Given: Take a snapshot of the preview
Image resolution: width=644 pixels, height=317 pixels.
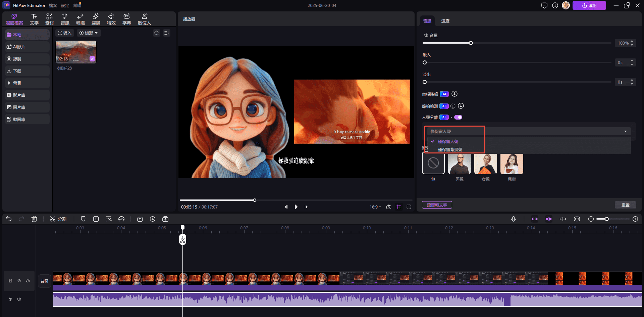Looking at the screenshot, I should 389,207.
